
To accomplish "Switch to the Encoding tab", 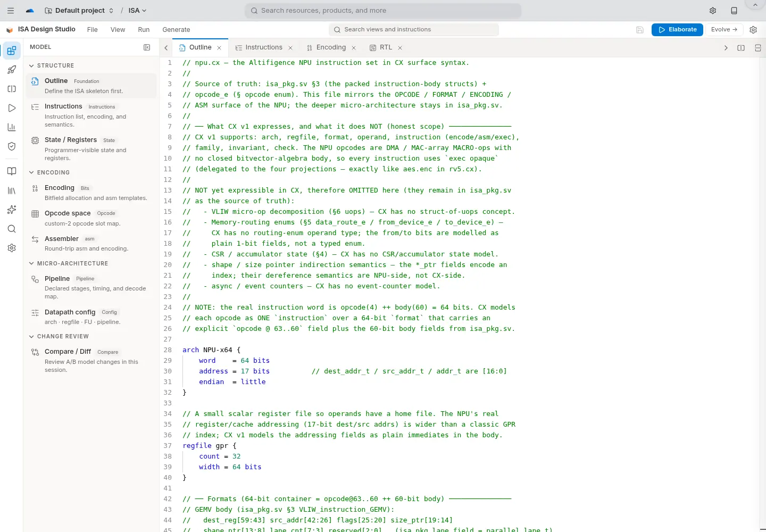I will (x=331, y=47).
